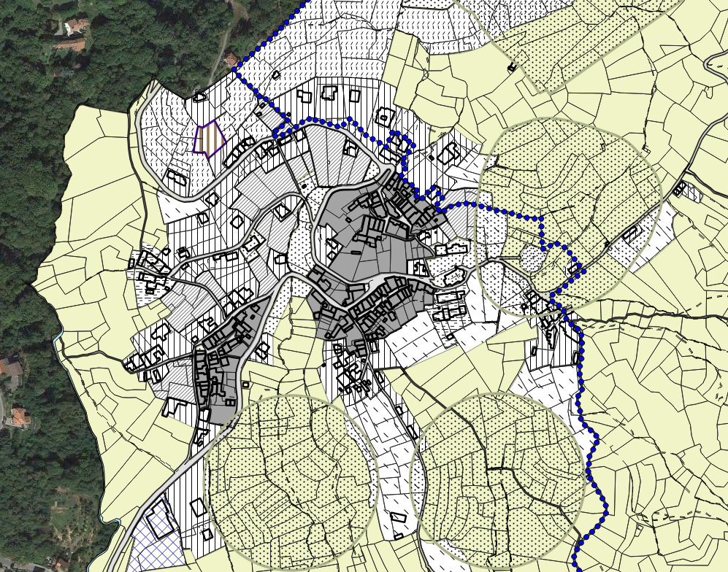728x572 pixels.
Task: Select the bottom-left circular dotted zone
Action: tap(291, 482)
